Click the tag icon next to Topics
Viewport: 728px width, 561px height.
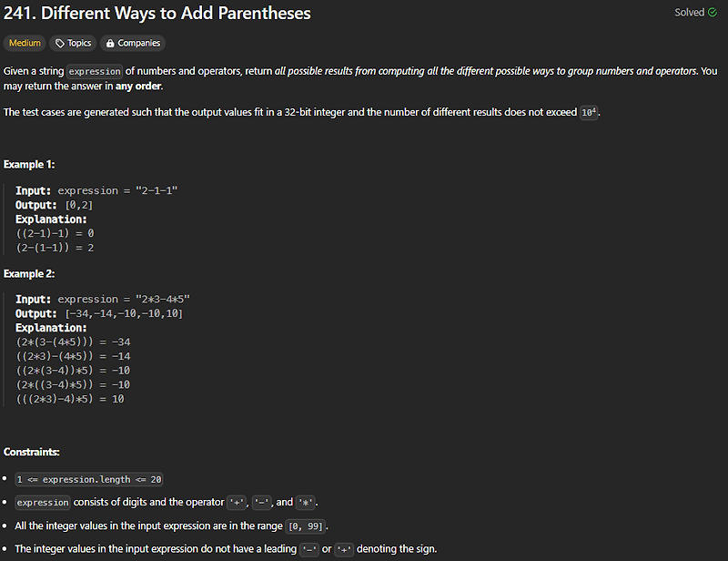tap(61, 42)
